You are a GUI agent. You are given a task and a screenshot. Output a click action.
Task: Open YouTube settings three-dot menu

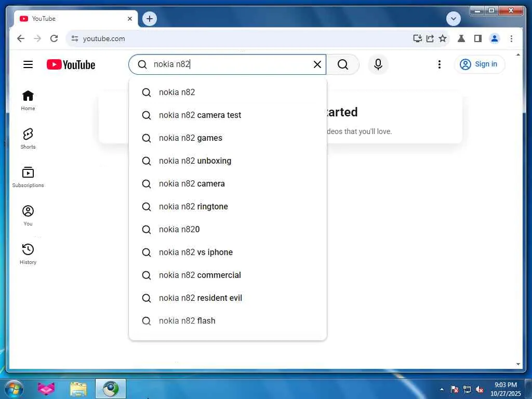[439, 64]
